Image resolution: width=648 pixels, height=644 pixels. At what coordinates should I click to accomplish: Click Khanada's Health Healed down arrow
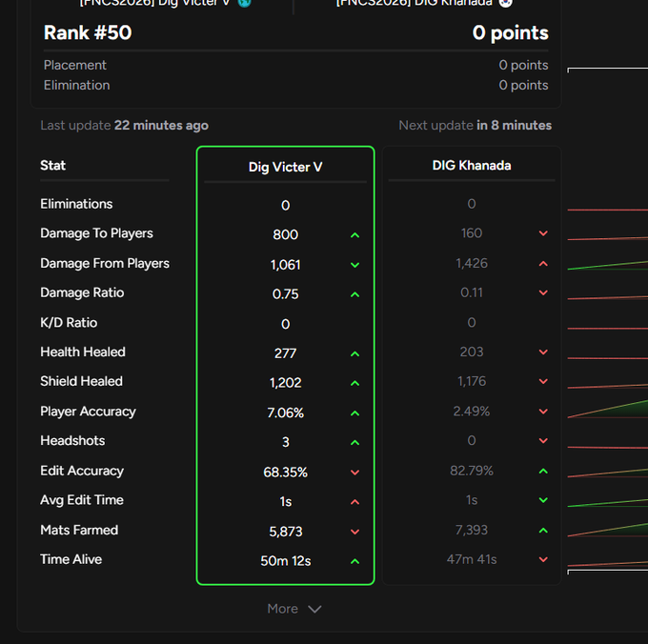(x=543, y=352)
